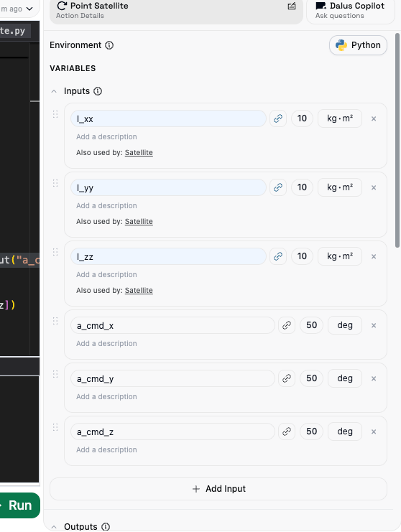
Task: Click the link icon for a_cmd_z
Action: coord(287,431)
